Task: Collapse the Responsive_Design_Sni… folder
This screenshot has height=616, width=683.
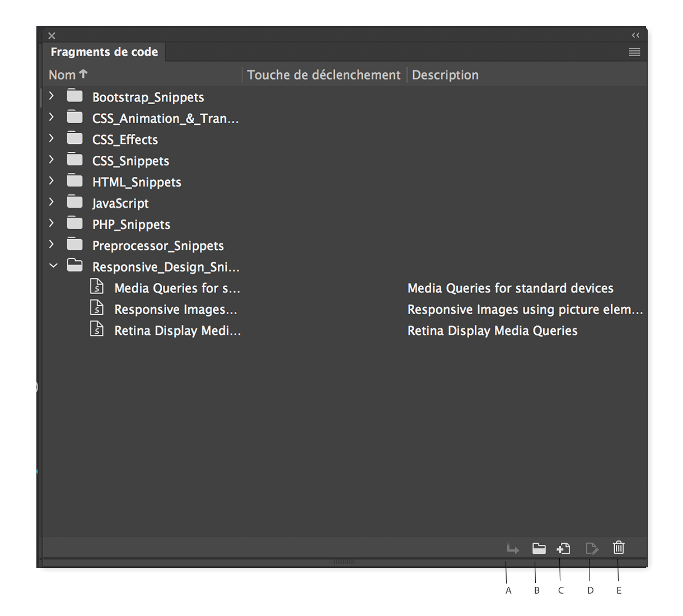Action: pyautogui.click(x=53, y=266)
